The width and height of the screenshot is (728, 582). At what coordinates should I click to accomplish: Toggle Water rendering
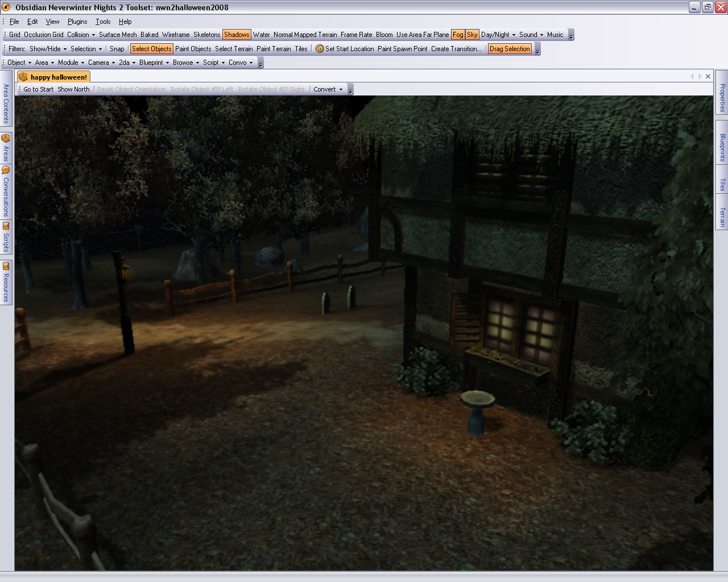pos(262,35)
